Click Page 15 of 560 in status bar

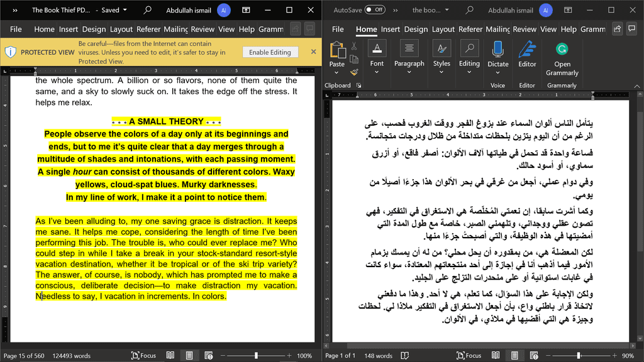pos(24,356)
